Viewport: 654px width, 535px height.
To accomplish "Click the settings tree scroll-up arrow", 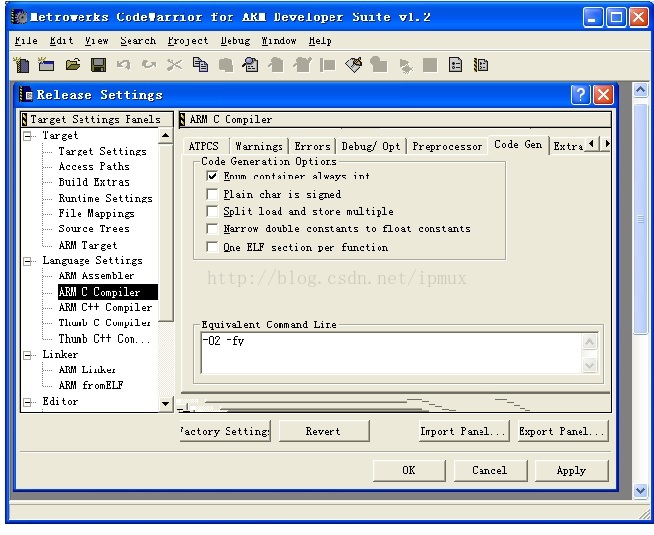I will click(x=165, y=136).
